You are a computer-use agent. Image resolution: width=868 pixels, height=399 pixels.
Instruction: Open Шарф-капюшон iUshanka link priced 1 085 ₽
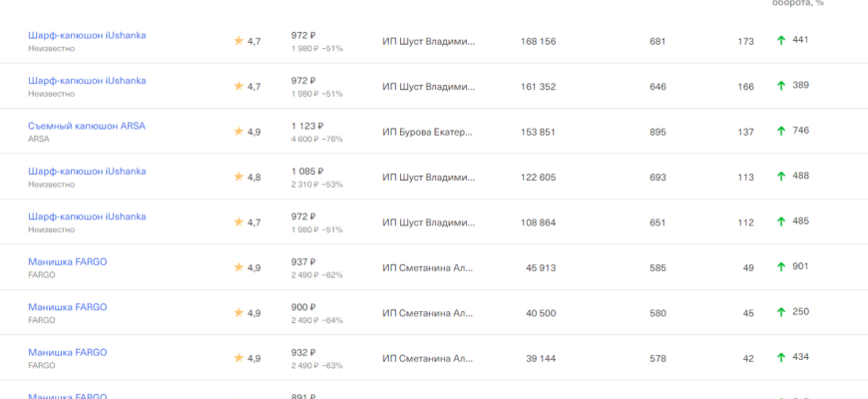[x=87, y=171]
